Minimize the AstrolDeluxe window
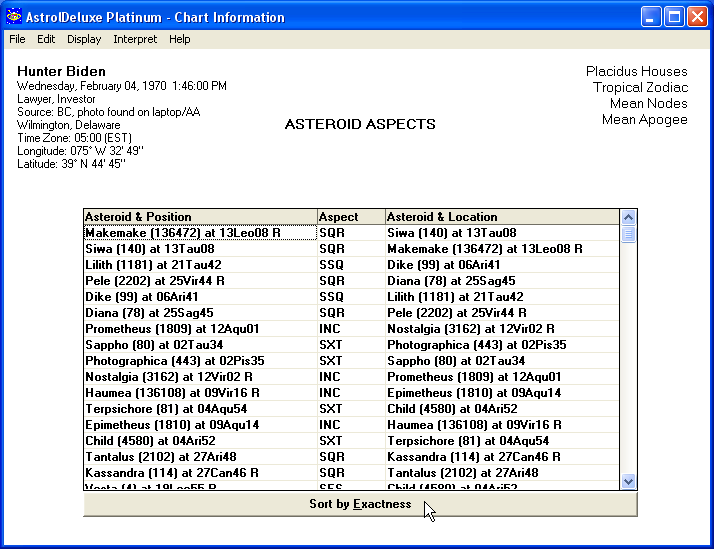 [x=651, y=17]
